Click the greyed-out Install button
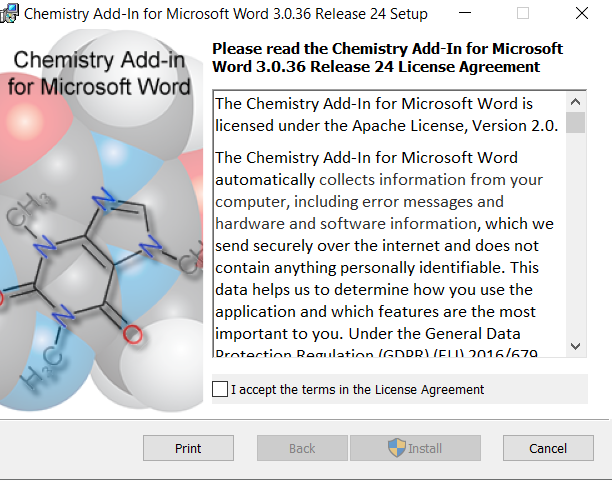 [x=415, y=448]
